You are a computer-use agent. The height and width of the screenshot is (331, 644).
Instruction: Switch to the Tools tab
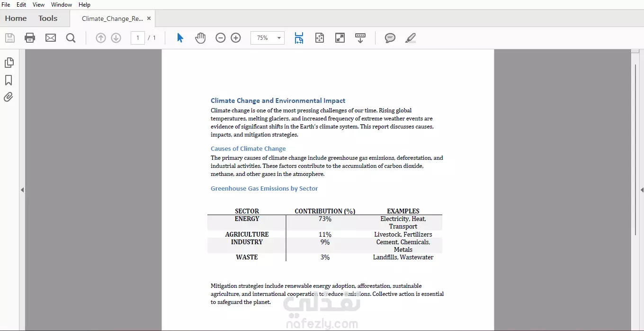(x=48, y=18)
